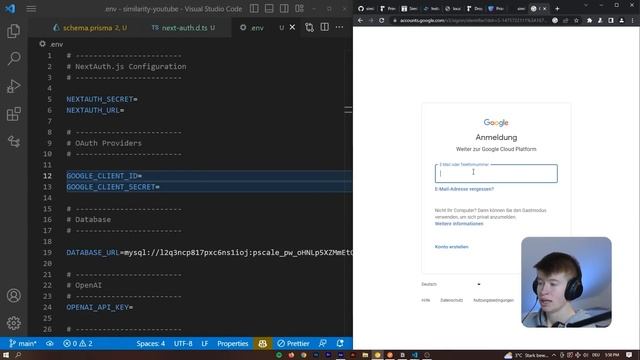
Task: Click the feedback icon in the status bar
Action: 322,344
